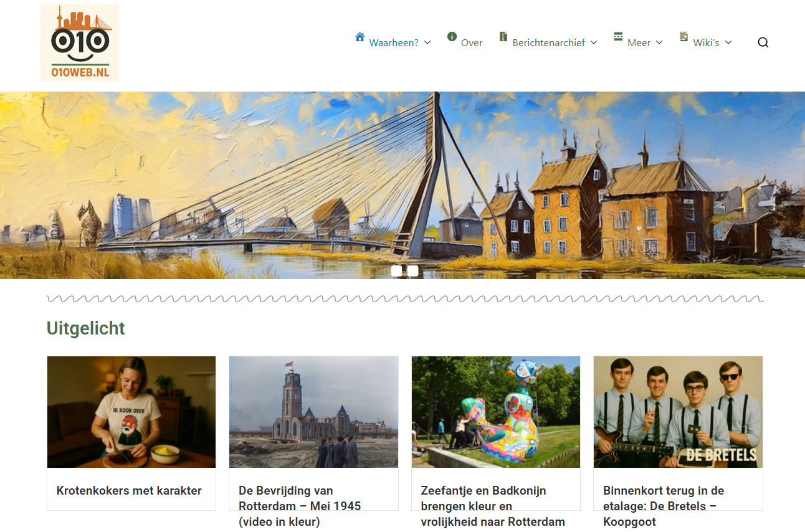Click the icon next to Meer
The image size is (805, 532).
coord(619,37)
